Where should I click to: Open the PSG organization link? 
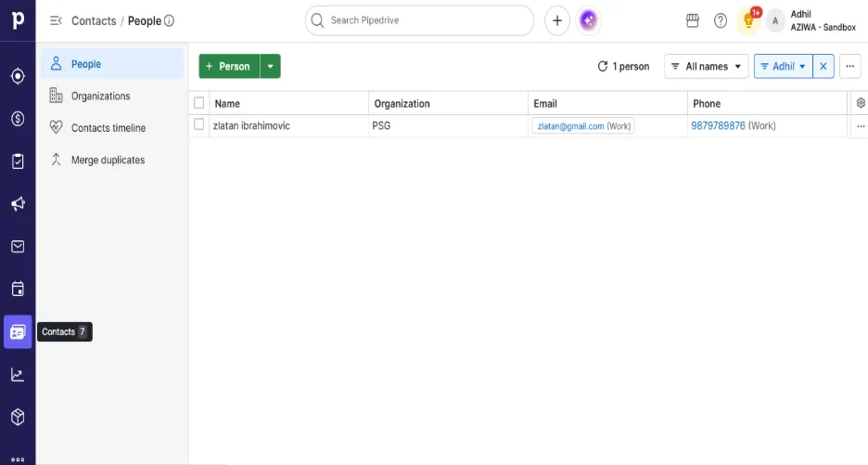(381, 126)
